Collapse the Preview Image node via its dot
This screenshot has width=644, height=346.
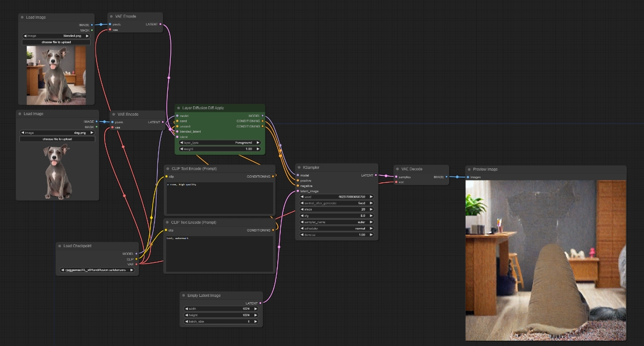pos(469,169)
